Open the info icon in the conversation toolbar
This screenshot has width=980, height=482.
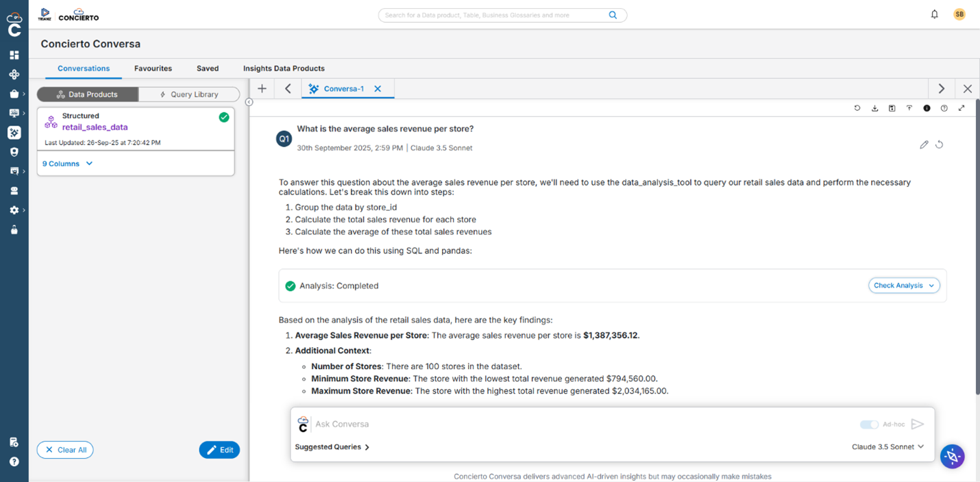[927, 107]
